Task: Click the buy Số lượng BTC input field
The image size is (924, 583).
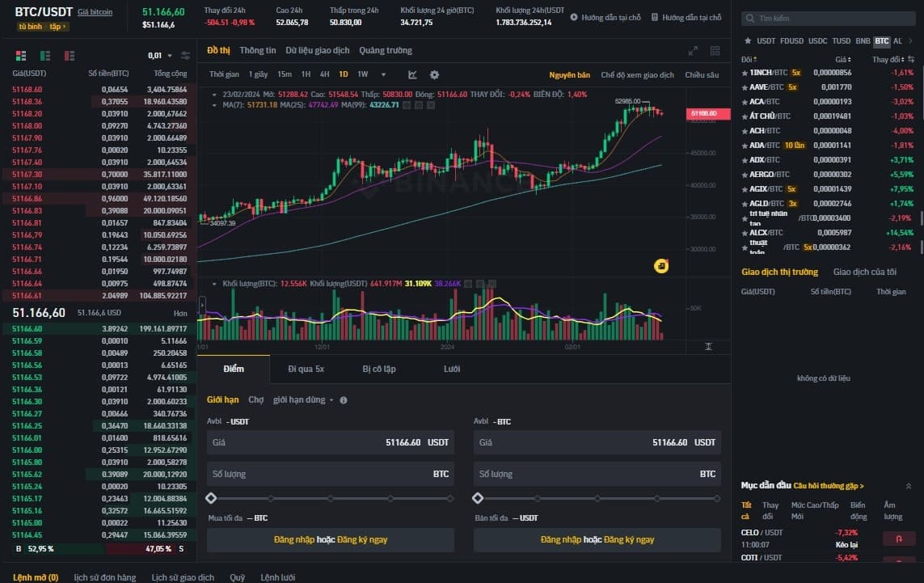Action: (331, 474)
